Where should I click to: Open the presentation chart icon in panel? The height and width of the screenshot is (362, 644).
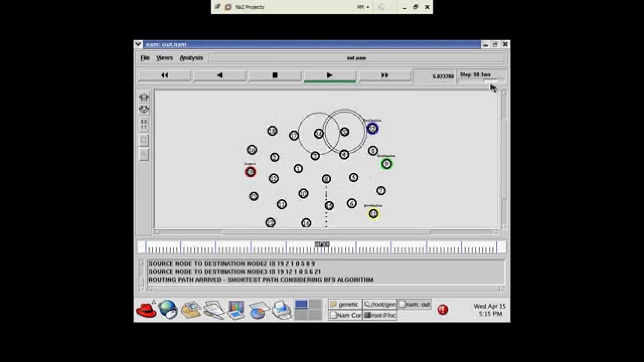click(235, 310)
